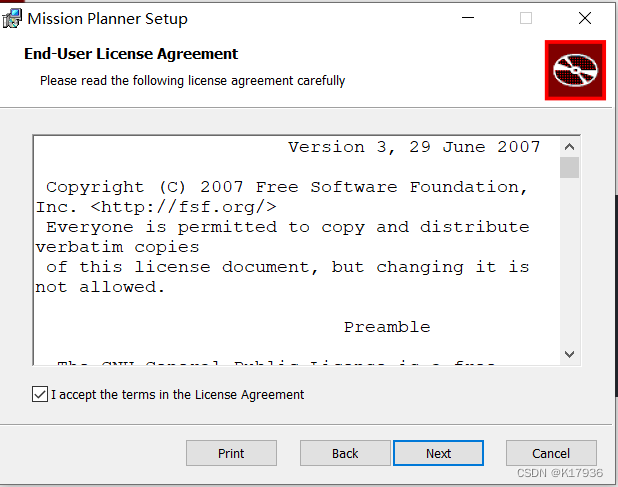Click the grayed-out maximize button
Image resolution: width=618 pixels, height=487 pixels.
[x=526, y=18]
